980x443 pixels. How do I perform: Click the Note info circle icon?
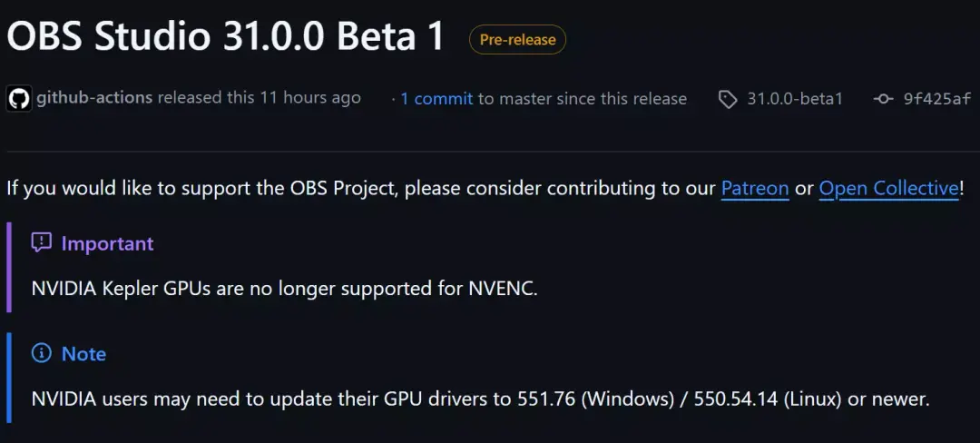click(41, 354)
